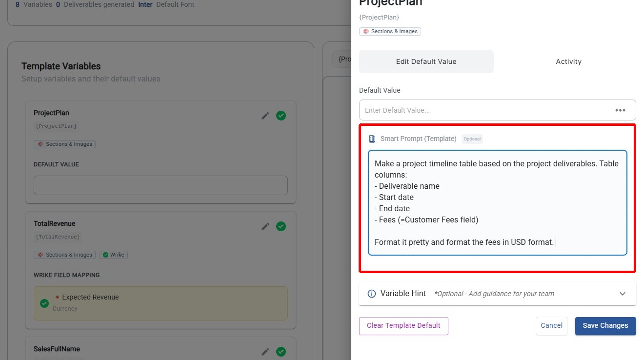Focus the Enter Default Value input field

point(485,110)
